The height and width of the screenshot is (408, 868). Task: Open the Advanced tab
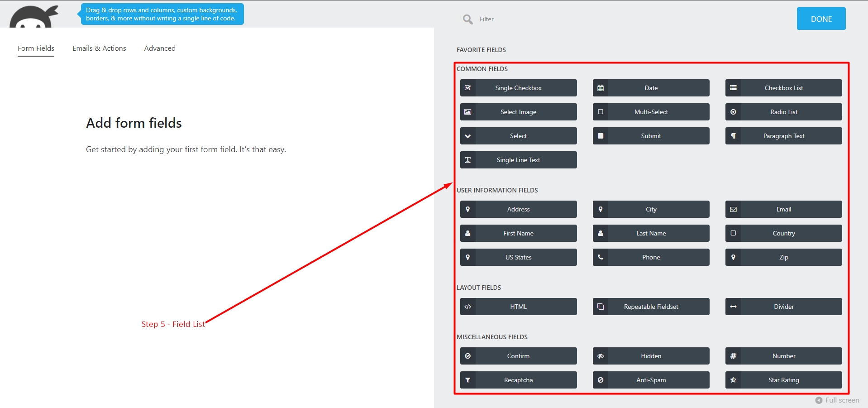(160, 48)
